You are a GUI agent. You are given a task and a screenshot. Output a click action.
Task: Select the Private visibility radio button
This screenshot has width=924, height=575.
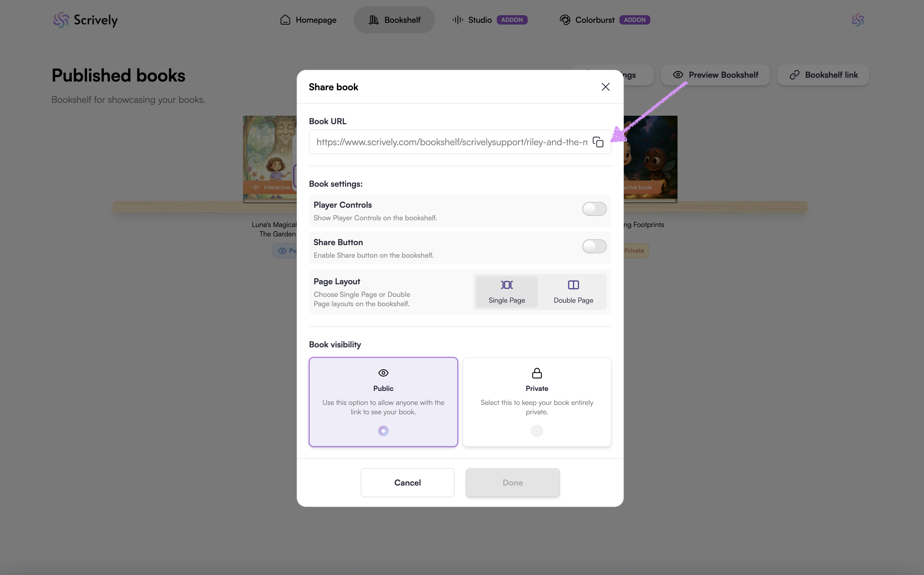point(537,431)
